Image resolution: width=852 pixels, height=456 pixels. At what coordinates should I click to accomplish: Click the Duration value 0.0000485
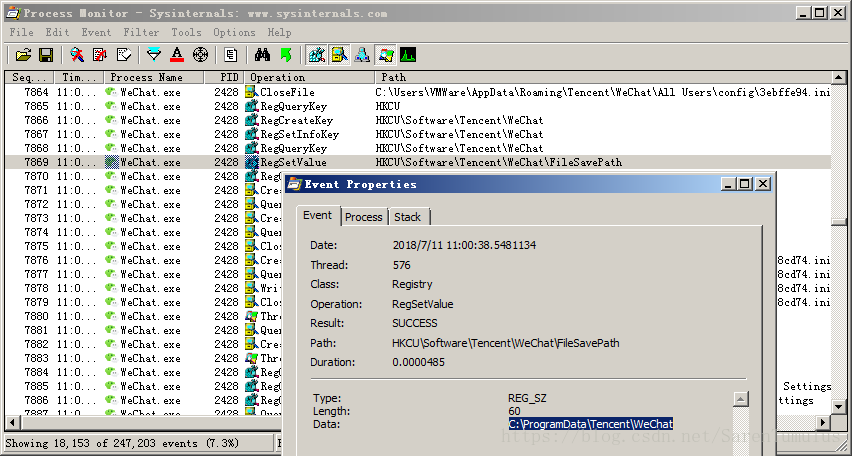click(418, 362)
